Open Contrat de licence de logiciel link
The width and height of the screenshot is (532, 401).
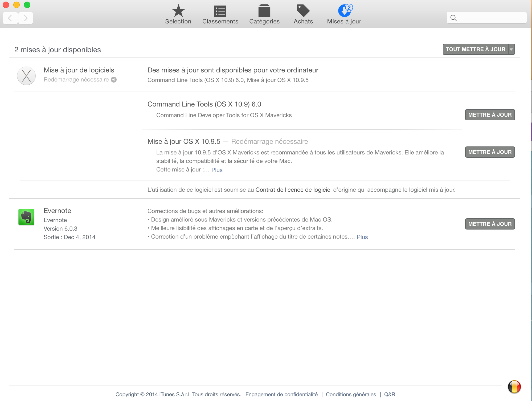[x=293, y=190]
